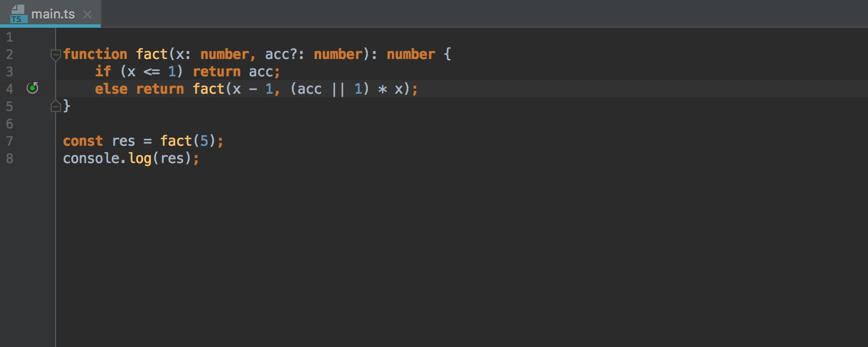Click the number return type annotation

point(411,54)
